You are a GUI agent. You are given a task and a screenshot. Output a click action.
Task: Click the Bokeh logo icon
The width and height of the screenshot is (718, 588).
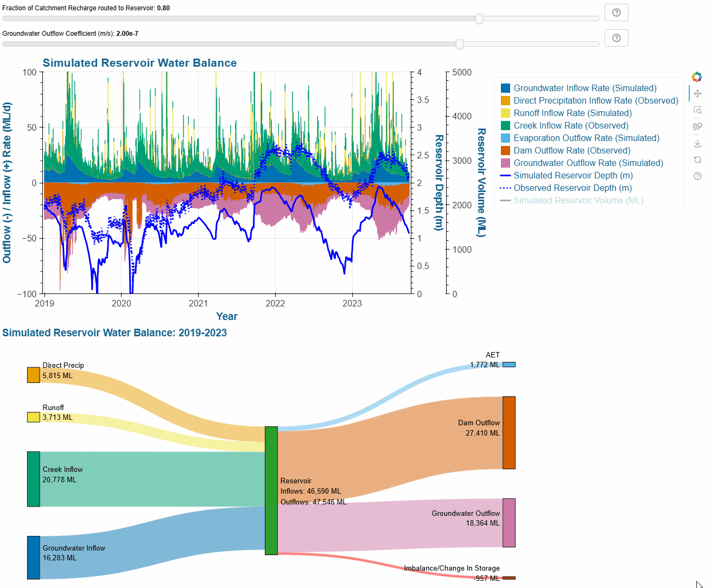[x=697, y=77]
